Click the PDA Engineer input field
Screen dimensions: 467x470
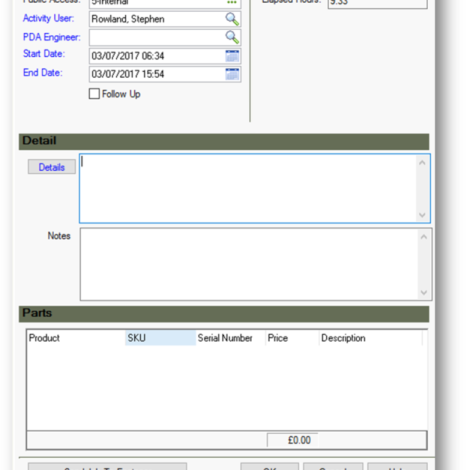point(157,37)
